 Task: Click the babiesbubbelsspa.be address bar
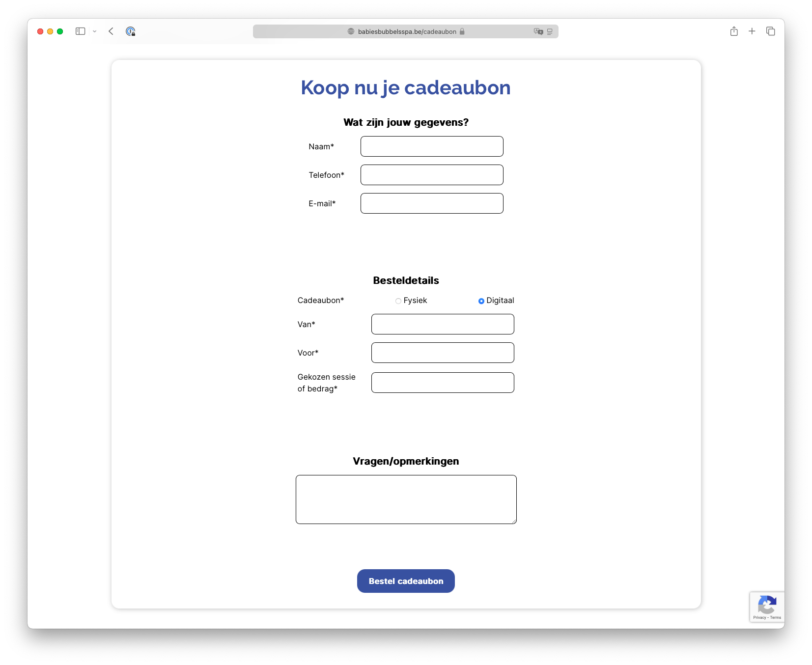point(407,31)
